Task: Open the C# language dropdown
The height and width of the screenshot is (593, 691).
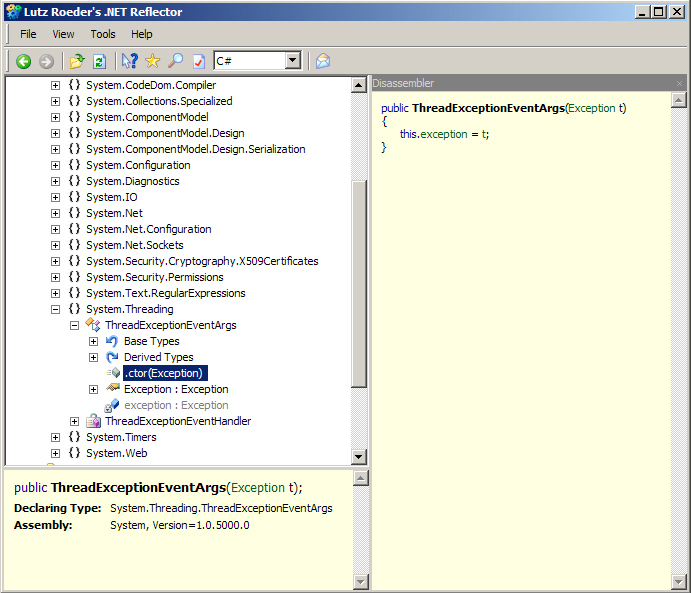Action: coord(292,62)
